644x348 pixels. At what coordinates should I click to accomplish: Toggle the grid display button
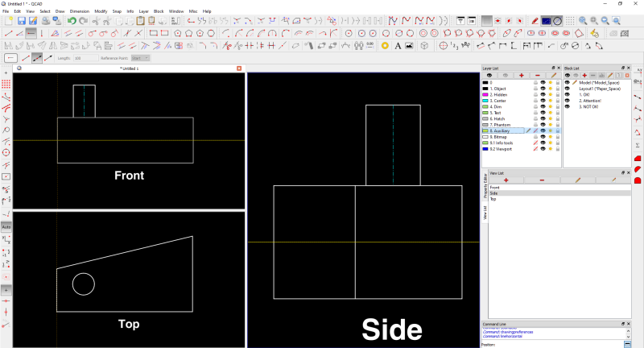coord(487,21)
